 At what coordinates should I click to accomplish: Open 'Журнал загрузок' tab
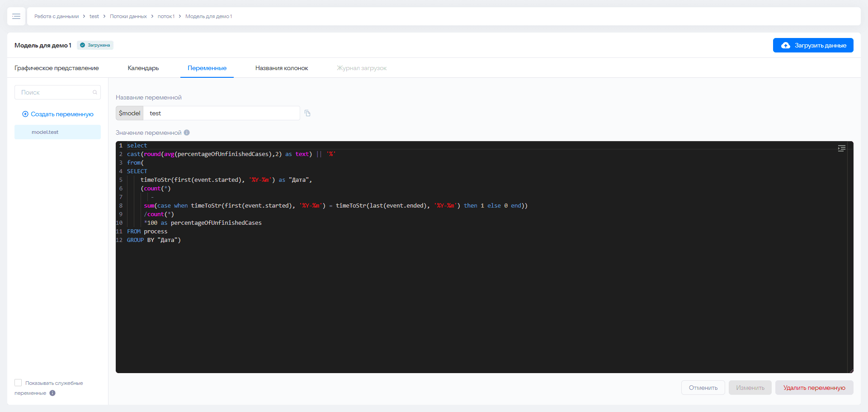tap(362, 68)
